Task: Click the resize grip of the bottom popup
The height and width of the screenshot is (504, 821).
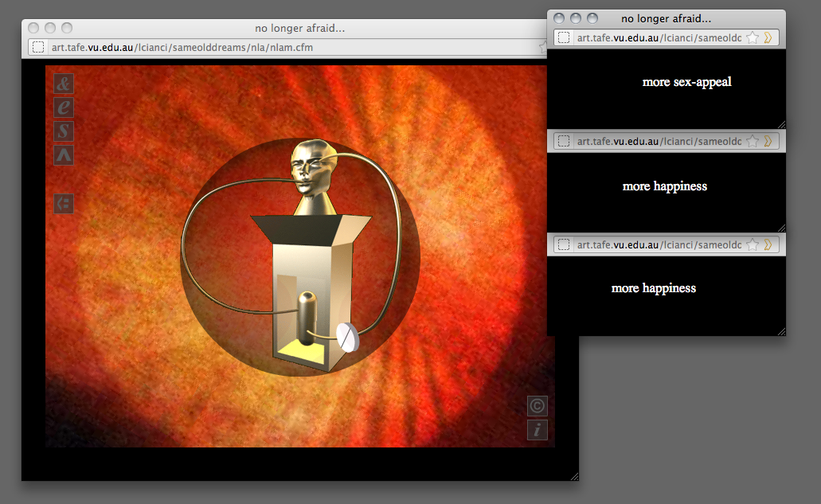Action: click(x=782, y=331)
